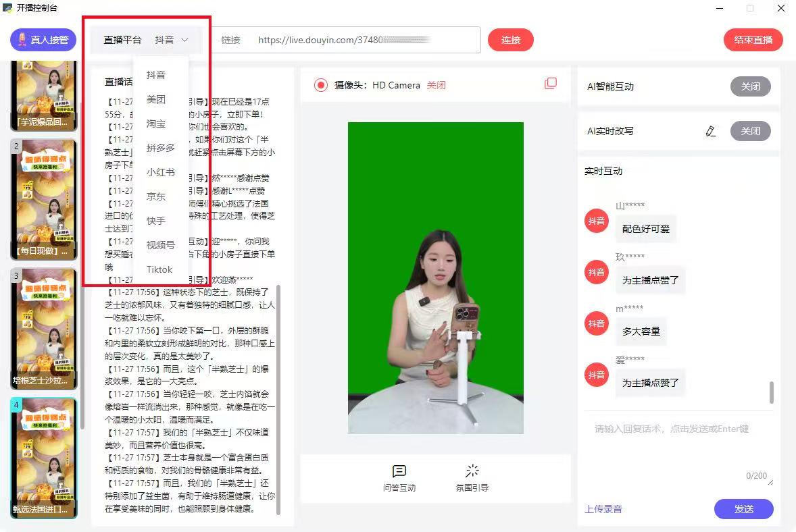Select 视频号 platform option

[160, 246]
